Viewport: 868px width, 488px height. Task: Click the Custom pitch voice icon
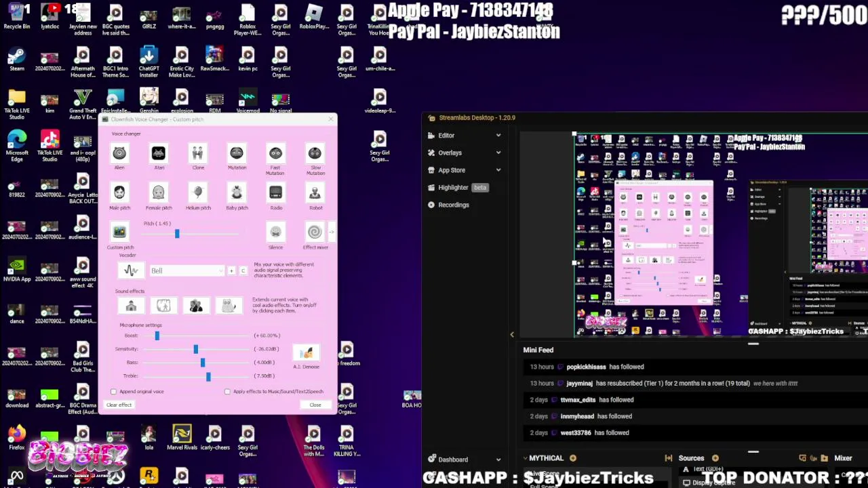tap(119, 232)
